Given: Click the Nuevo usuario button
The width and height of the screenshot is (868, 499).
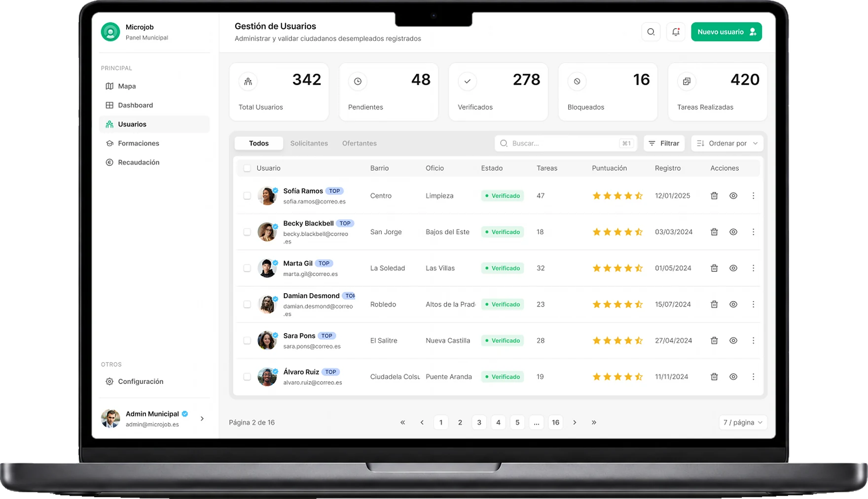Looking at the screenshot, I should [726, 32].
